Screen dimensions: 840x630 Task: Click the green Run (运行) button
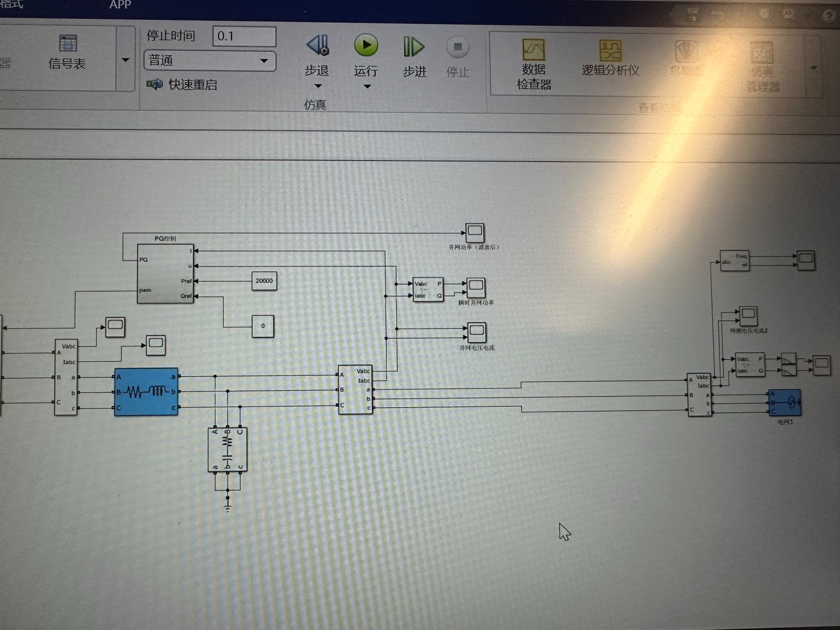[366, 45]
